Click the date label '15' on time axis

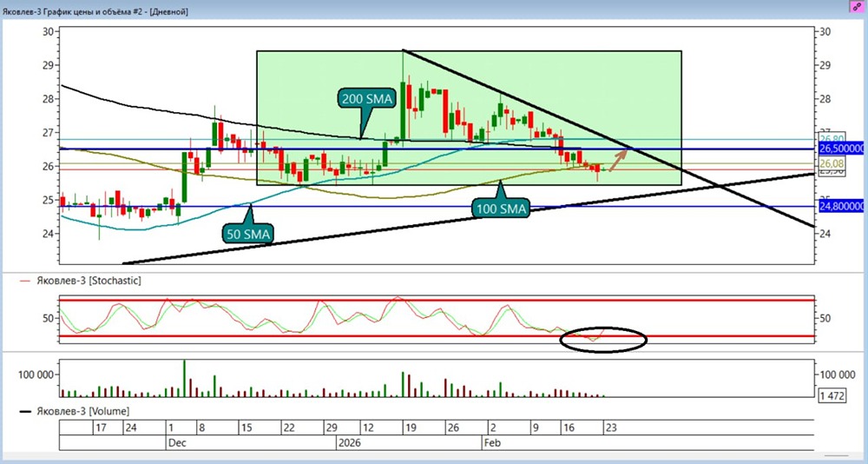tap(247, 428)
